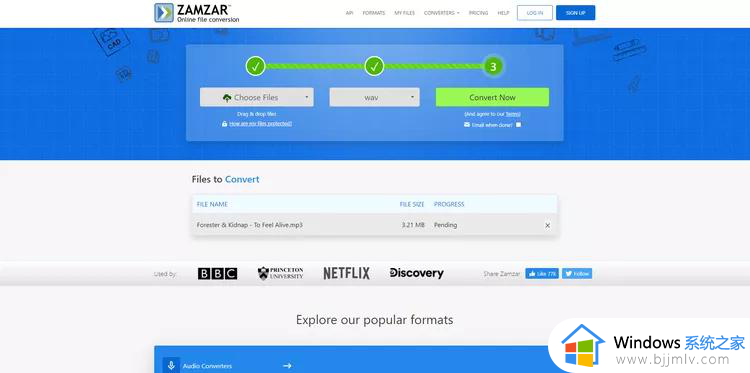Click the Sign Up button
This screenshot has height=373, width=750.
(x=575, y=13)
